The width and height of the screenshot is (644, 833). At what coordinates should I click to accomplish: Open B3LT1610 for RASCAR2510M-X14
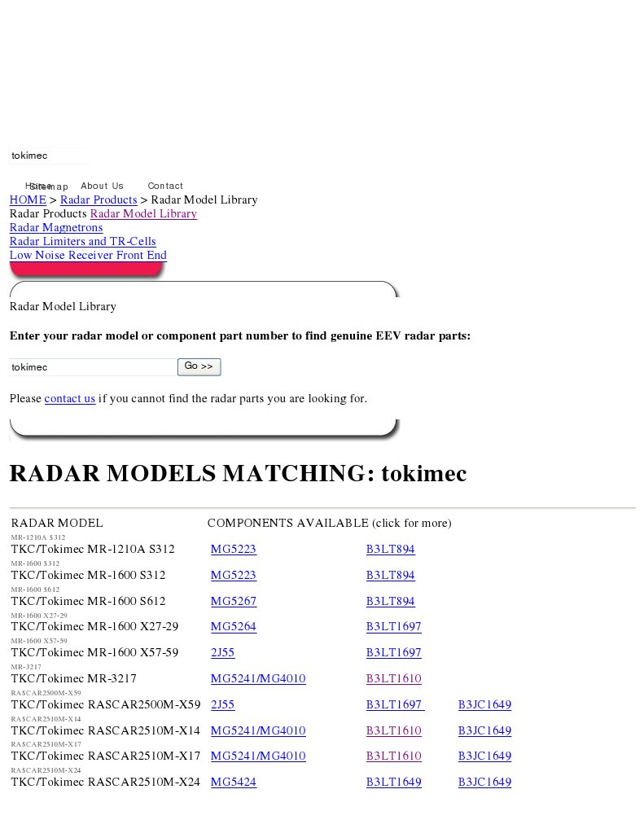pos(394,731)
